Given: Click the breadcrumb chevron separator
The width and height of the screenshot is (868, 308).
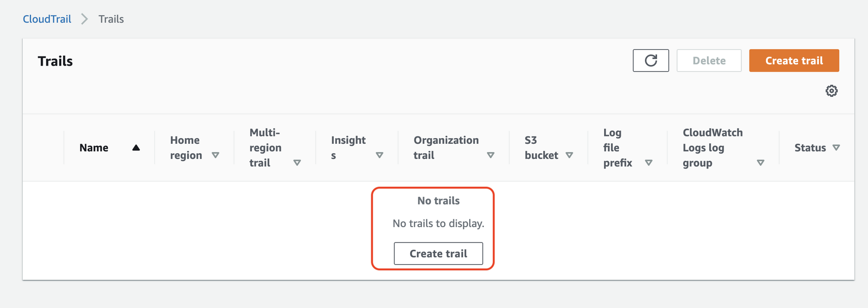Looking at the screenshot, I should point(85,19).
